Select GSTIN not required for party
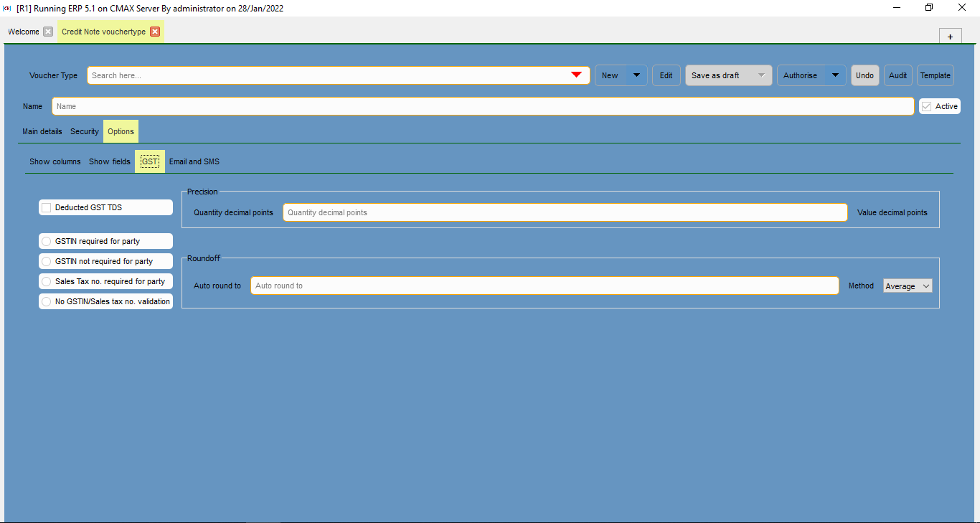This screenshot has height=523, width=980. tap(47, 261)
